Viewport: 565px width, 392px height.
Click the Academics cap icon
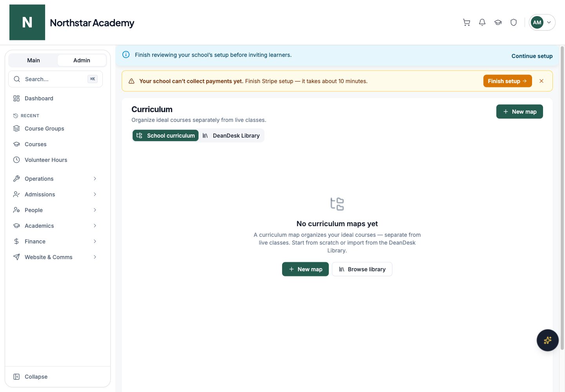16,226
